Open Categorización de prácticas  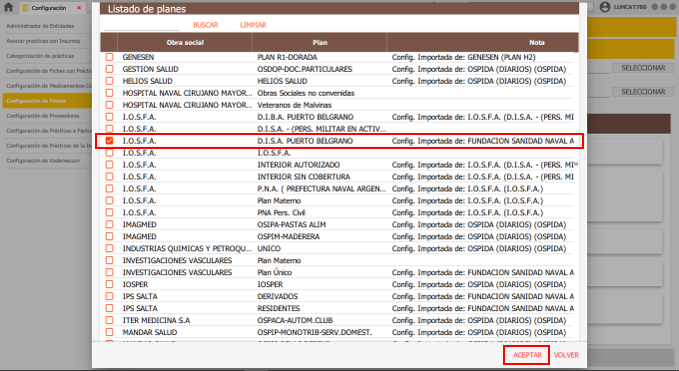click(40, 56)
